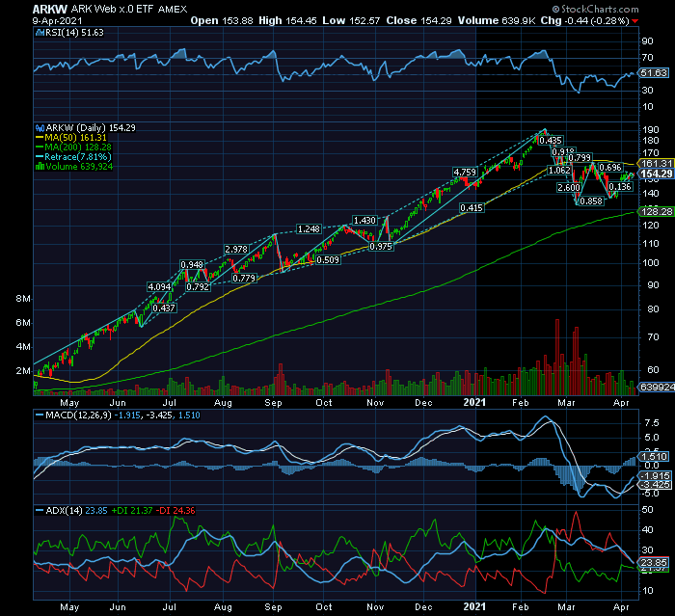The width and height of the screenshot is (675, 616).
Task: Click the ARKW (Daily) candlestick legend icon
Action: [x=40, y=128]
